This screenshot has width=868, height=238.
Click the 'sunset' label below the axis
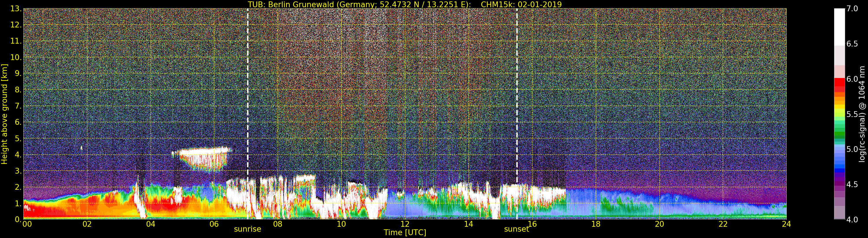point(516,229)
